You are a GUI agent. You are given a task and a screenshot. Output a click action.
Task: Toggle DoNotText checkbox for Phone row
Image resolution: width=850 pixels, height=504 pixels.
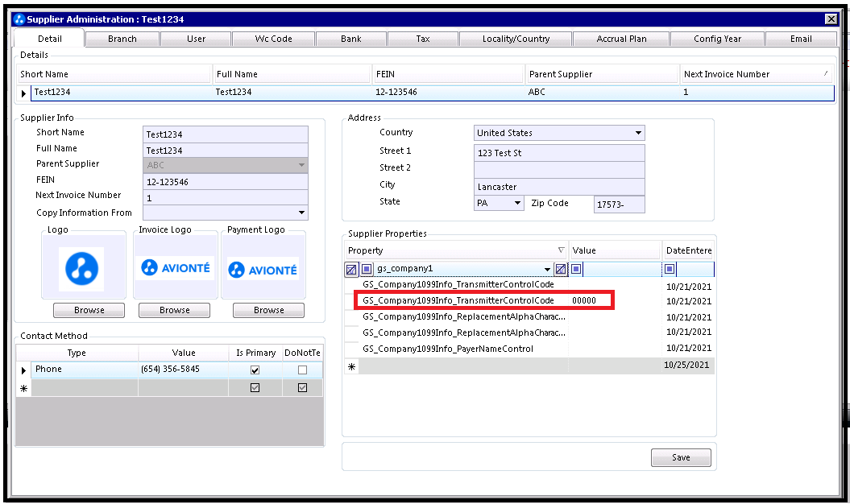pos(302,370)
